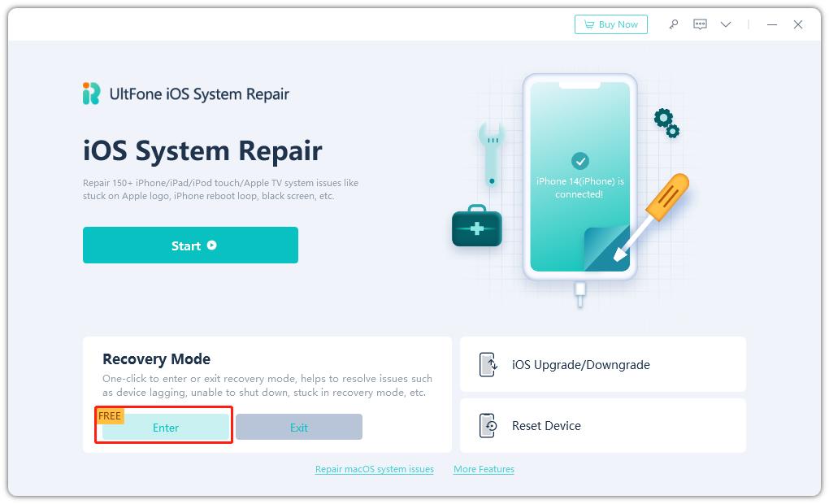Click the Buy Now button
829x504 pixels.
[611, 24]
